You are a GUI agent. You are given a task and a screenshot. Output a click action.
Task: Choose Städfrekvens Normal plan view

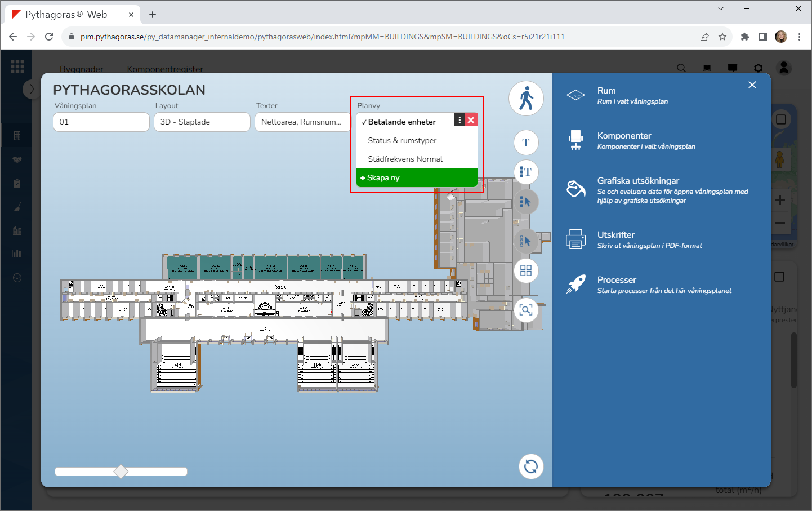405,159
